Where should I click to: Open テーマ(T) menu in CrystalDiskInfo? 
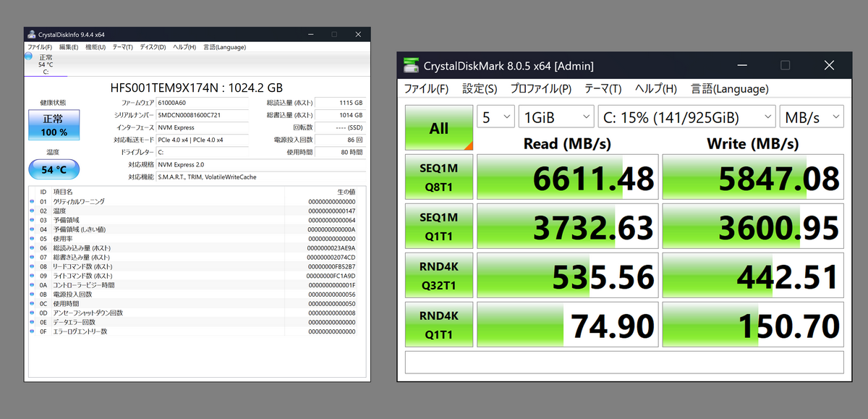click(122, 47)
